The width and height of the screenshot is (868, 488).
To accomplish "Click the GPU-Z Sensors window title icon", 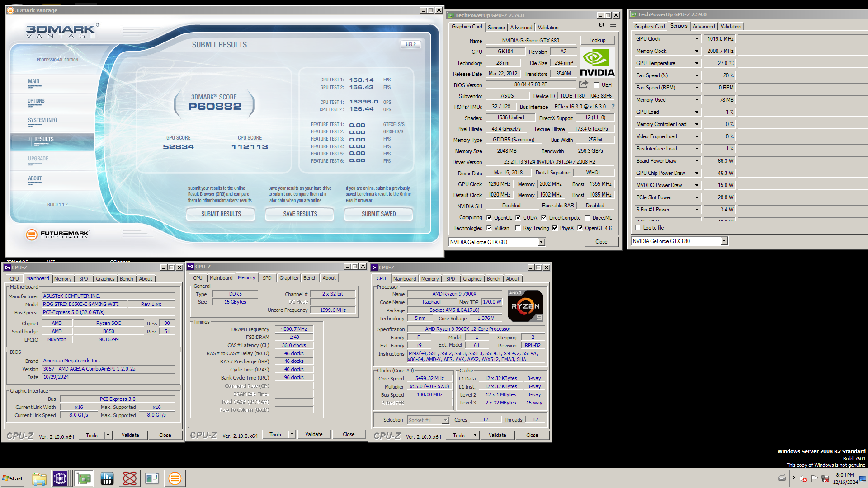I will click(x=634, y=14).
